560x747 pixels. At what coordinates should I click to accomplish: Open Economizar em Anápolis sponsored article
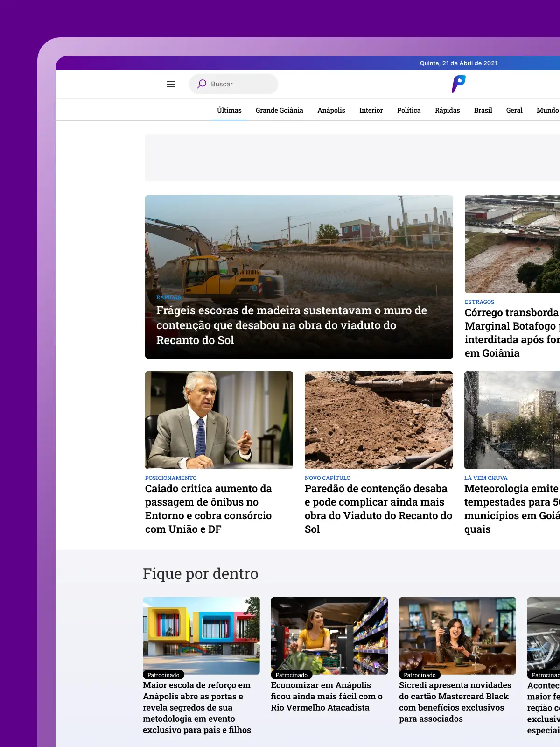tap(327, 697)
